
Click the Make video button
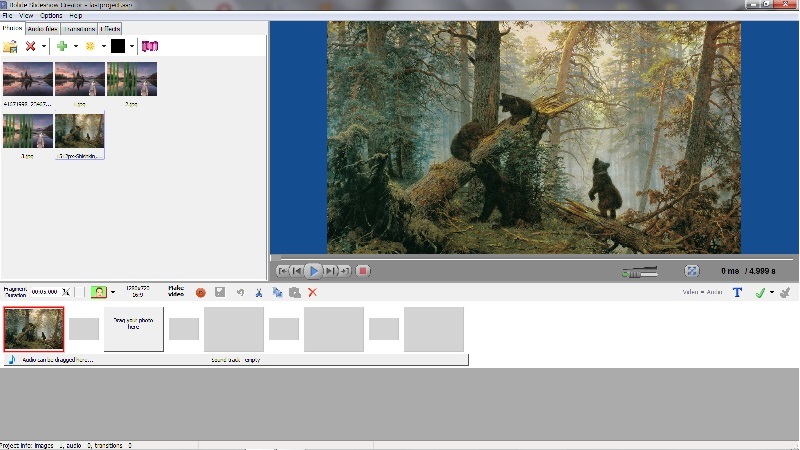[x=176, y=291]
